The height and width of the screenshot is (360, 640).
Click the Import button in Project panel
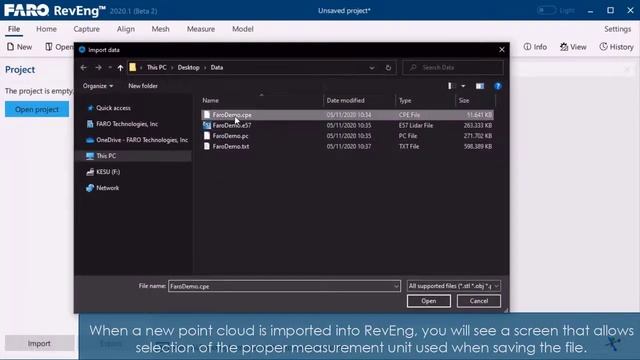[39, 343]
